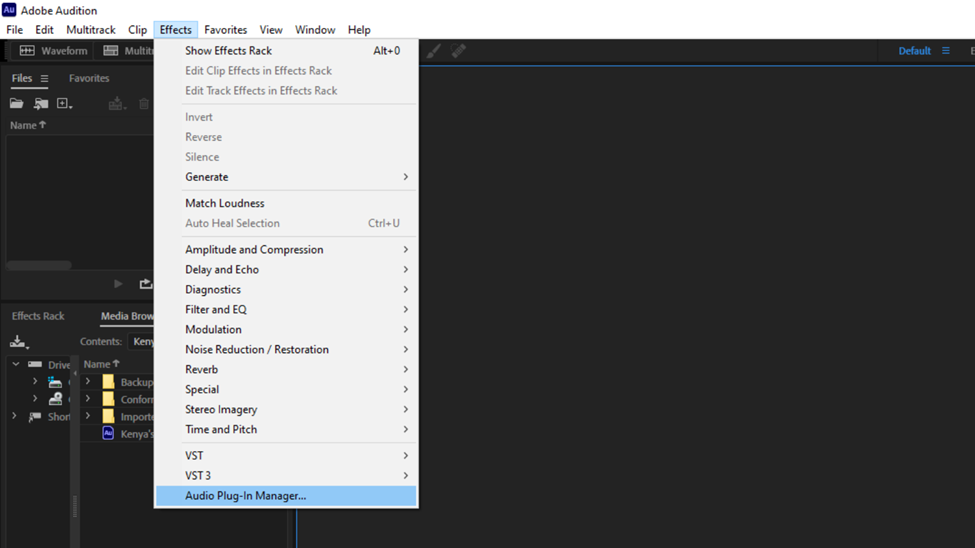Expand the Imported folder chevron
This screenshot has height=548, width=975.
(88, 416)
